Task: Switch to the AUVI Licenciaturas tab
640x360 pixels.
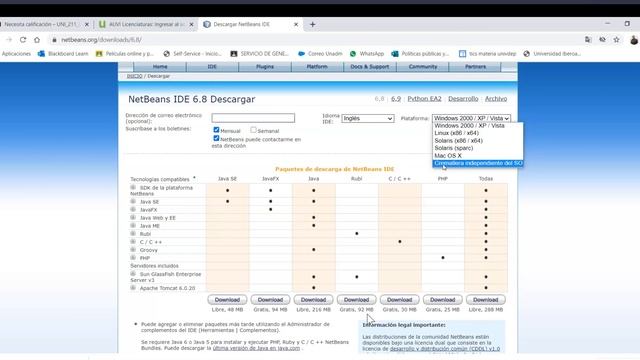Action: coord(147,24)
